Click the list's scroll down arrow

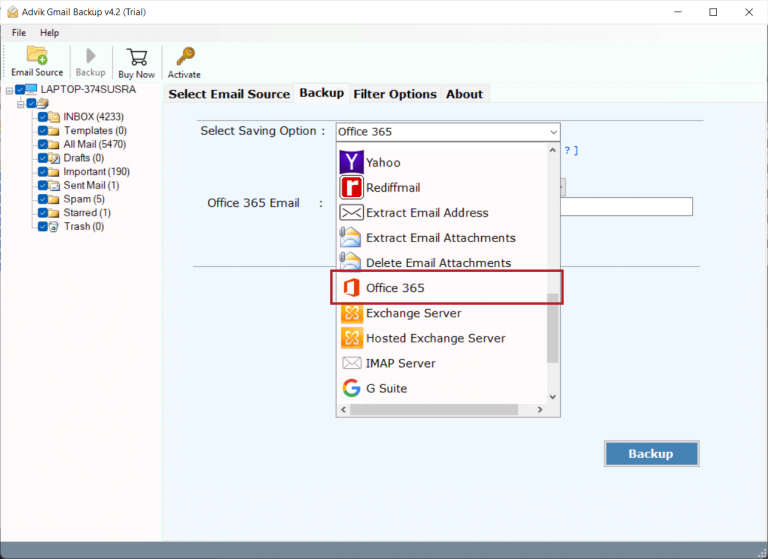553,397
